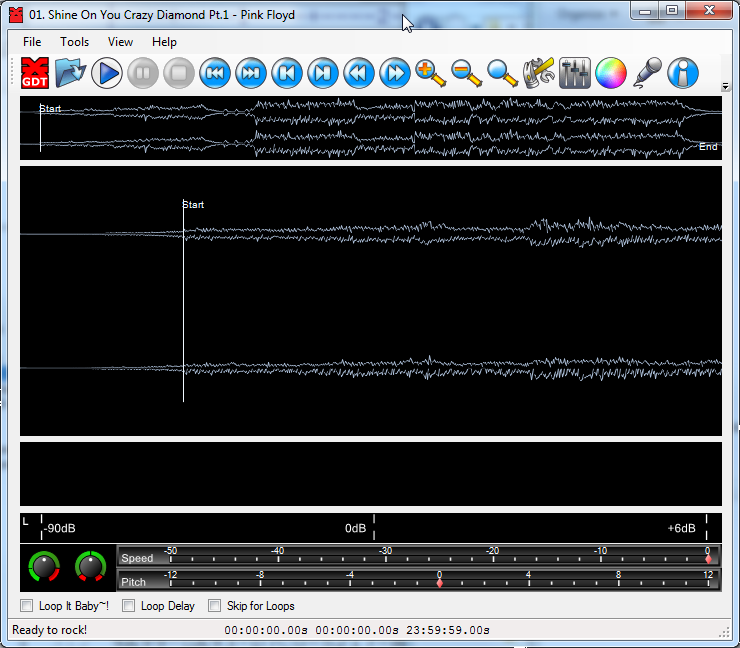Click the double-bar rewind to previous marker icon
This screenshot has height=648, width=740.
point(215,73)
